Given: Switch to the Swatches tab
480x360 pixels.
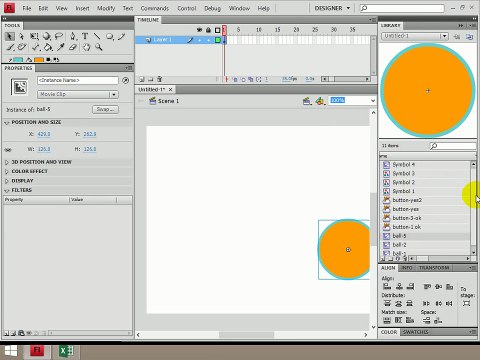Looking at the screenshot, I should point(415,332).
